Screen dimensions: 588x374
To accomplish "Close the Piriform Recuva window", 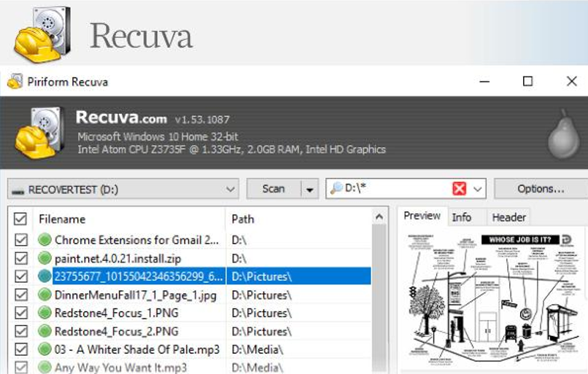I will click(572, 81).
